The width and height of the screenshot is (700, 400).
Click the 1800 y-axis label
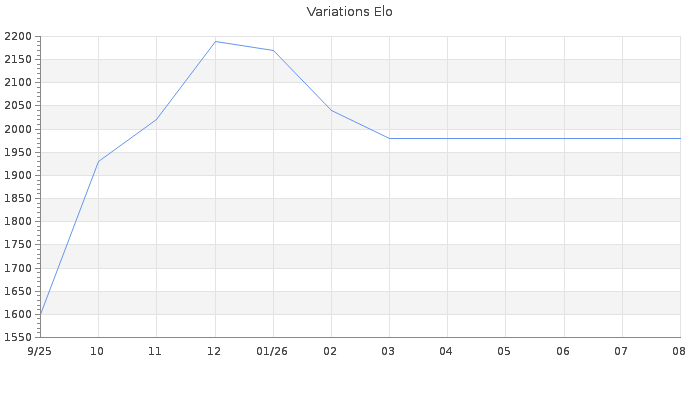click(x=18, y=221)
